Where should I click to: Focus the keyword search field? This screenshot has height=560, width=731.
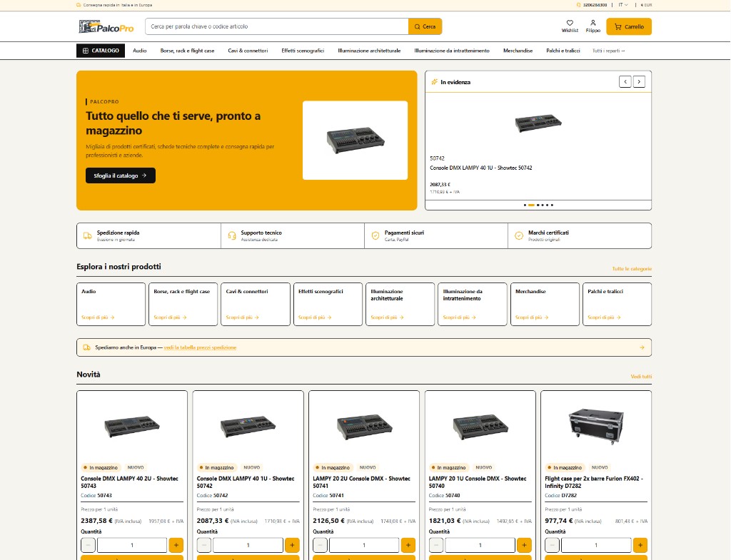coord(277,26)
